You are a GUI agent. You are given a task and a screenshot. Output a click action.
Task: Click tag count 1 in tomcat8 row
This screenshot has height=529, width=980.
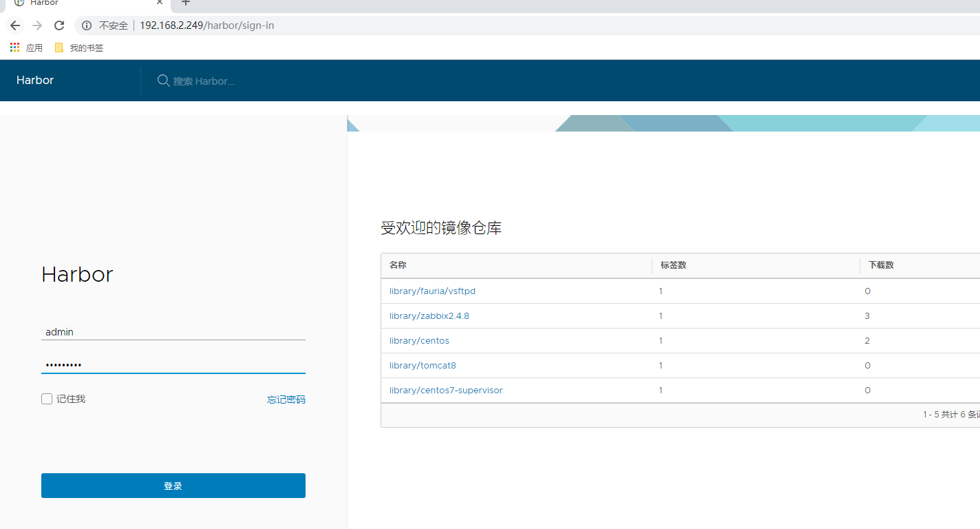pos(661,366)
